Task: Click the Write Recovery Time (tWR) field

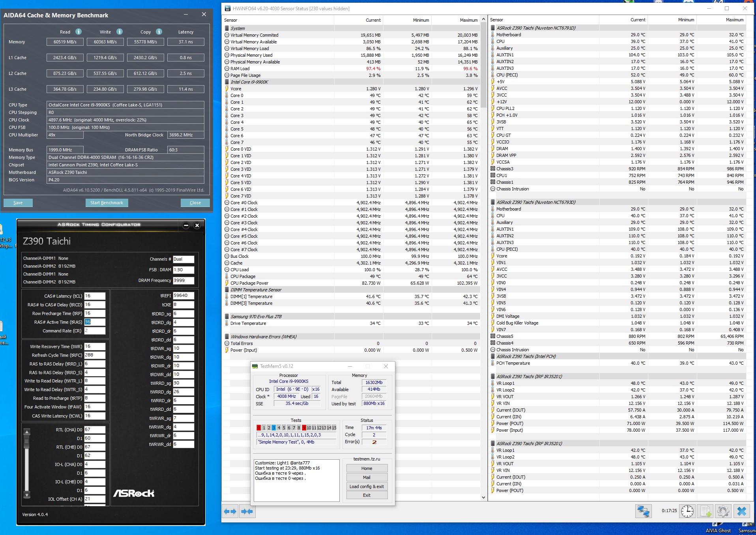Action: 95,347
